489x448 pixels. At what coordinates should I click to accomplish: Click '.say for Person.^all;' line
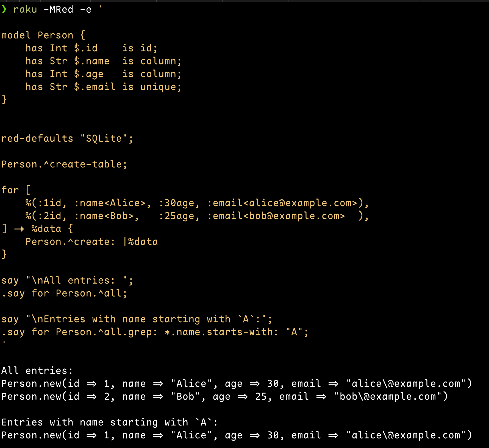point(64,293)
